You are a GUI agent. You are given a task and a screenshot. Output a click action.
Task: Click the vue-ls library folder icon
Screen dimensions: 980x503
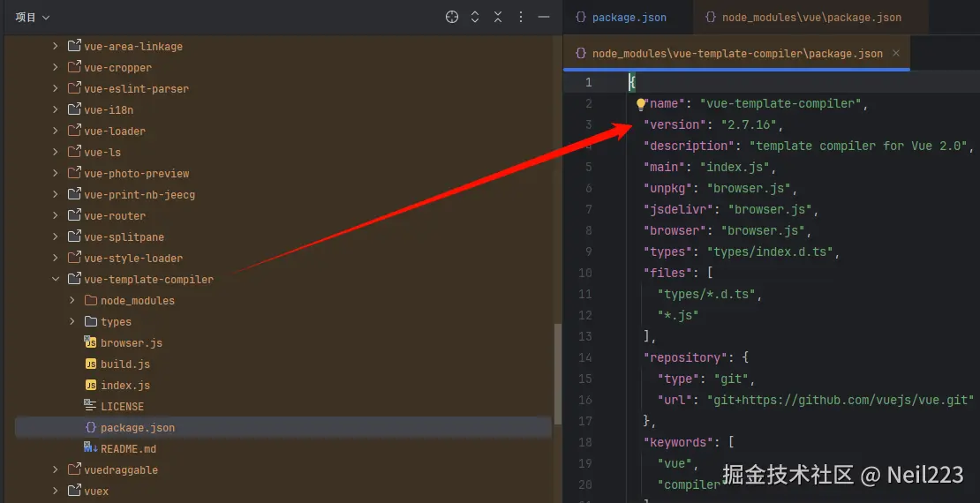[74, 152]
